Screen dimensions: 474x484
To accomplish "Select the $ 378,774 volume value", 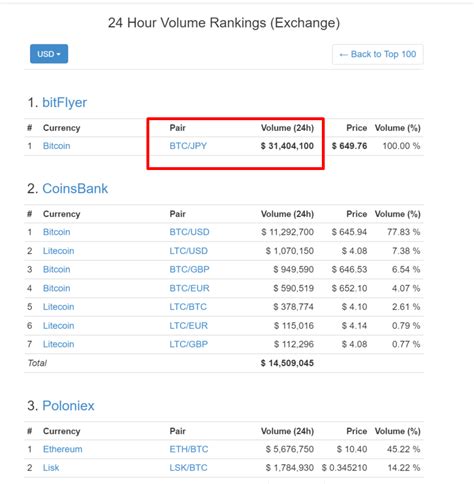I will 293,307.
